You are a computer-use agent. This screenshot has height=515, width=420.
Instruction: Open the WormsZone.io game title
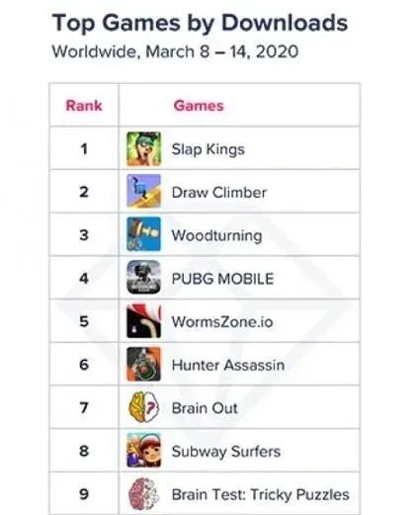click(x=222, y=321)
